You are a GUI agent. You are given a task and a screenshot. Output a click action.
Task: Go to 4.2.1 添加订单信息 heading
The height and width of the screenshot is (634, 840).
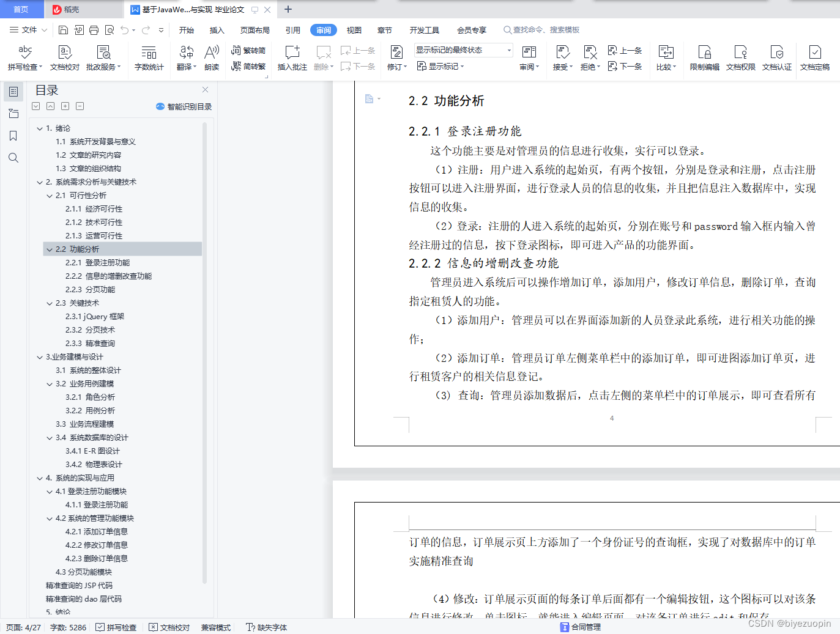pos(96,532)
